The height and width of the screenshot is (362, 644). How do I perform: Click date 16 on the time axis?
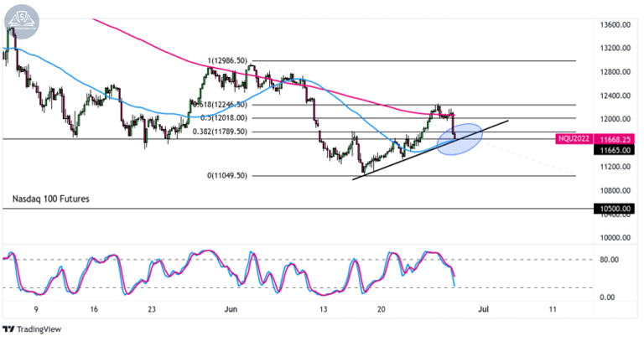coord(94,309)
